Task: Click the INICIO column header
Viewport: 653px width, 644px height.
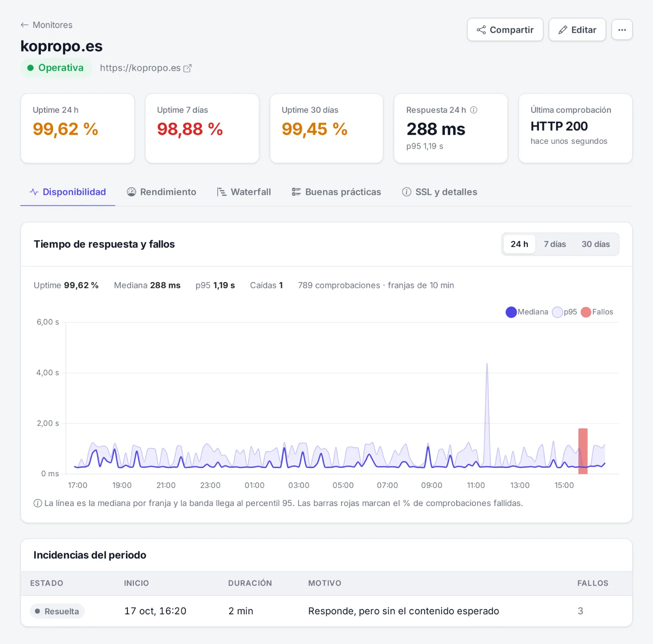Action: pyautogui.click(x=136, y=583)
